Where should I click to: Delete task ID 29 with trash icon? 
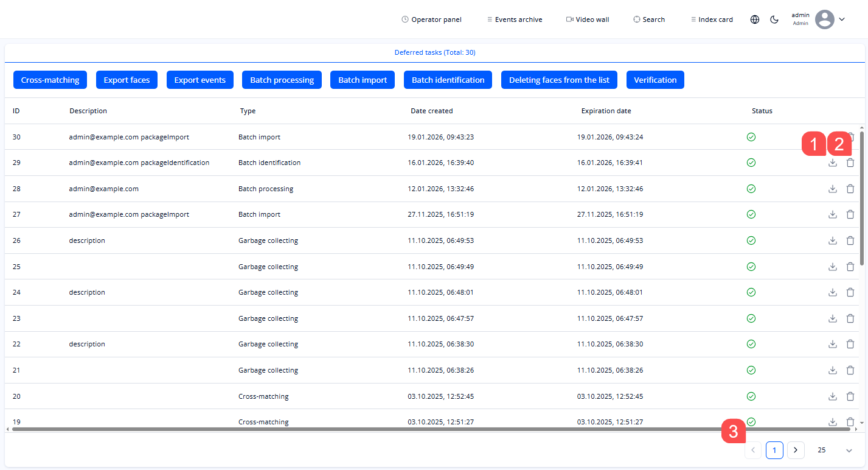point(850,162)
